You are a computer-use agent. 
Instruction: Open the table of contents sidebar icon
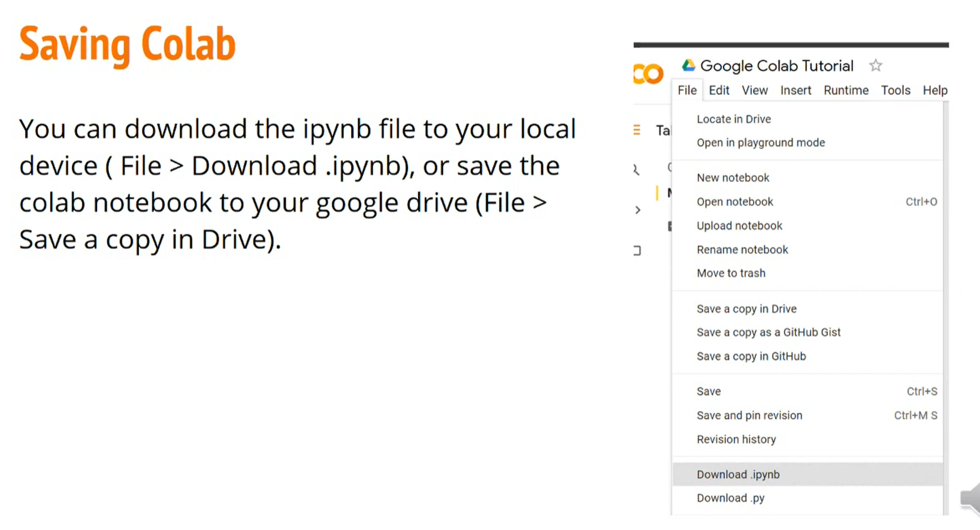(x=637, y=130)
